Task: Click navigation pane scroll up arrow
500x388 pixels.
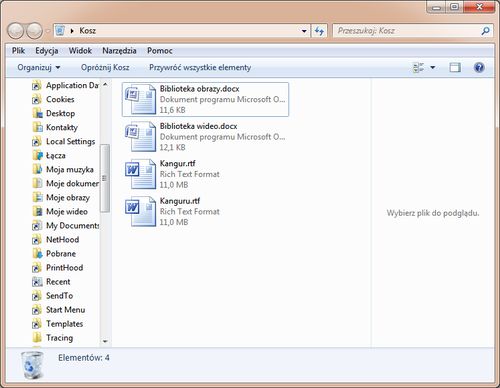Action: click(x=105, y=85)
